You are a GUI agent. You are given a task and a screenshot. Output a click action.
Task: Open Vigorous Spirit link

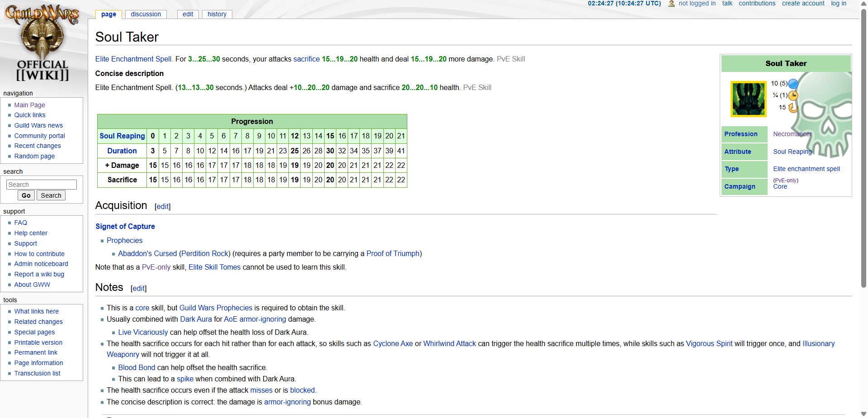[709, 343]
